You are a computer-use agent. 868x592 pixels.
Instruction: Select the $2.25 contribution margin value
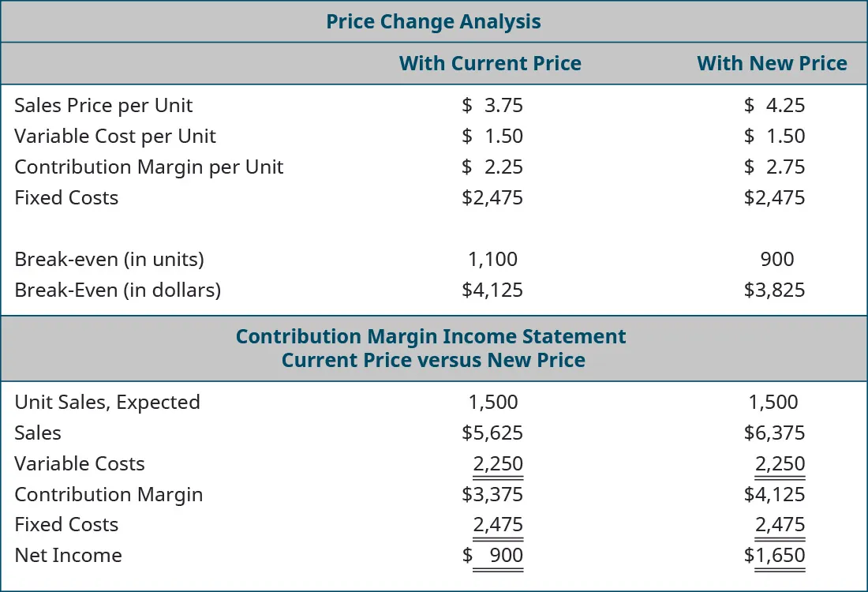[x=492, y=167]
